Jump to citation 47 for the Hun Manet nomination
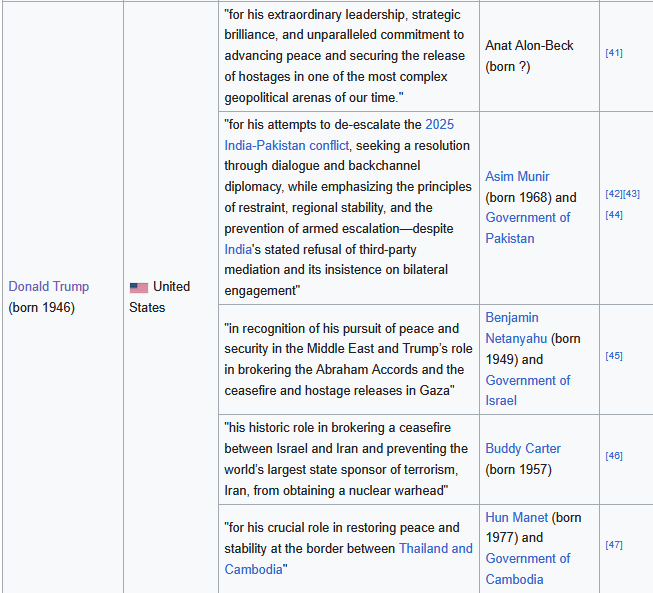This screenshot has width=653, height=593. pyautogui.click(x=614, y=544)
